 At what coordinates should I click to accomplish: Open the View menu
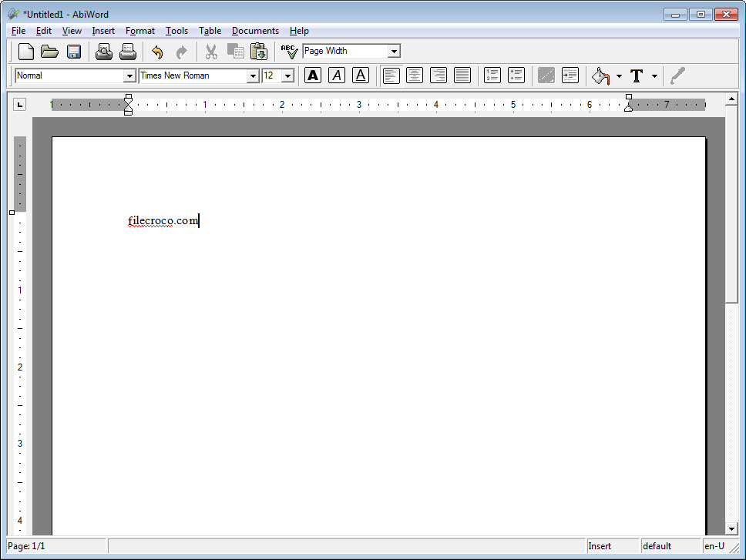point(72,31)
